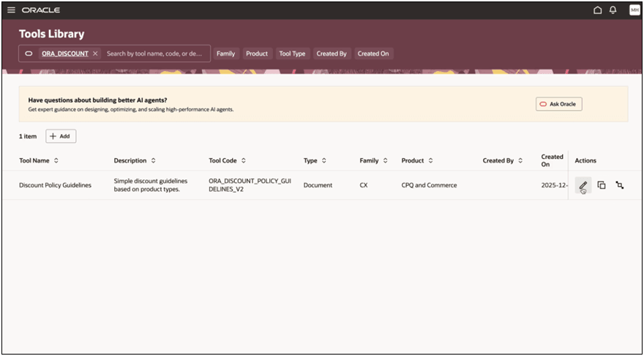Screen dimensions: 644x356
Task: Open the hamburger navigation menu
Action: tap(11, 10)
